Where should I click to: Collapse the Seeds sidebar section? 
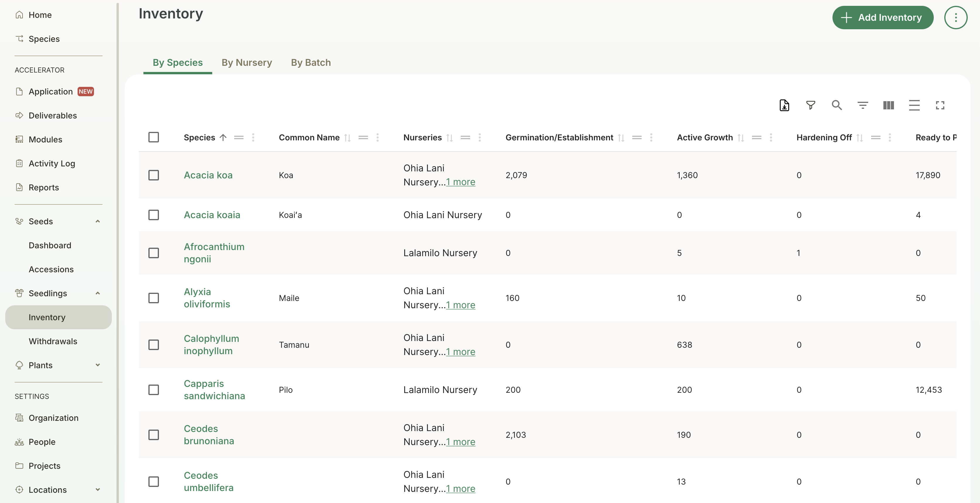[98, 221]
